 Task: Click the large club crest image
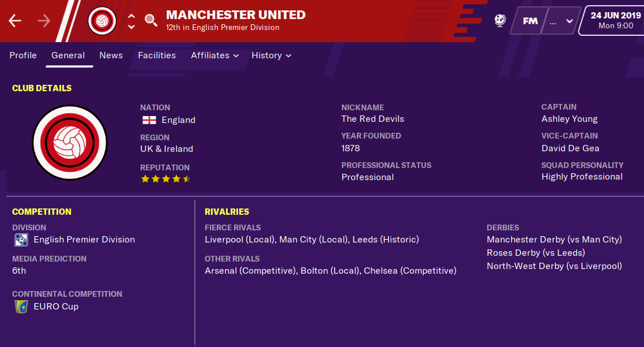click(x=70, y=143)
